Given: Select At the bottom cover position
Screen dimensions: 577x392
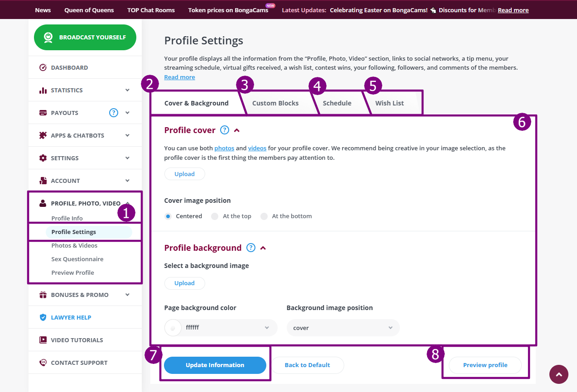Looking at the screenshot, I should click(x=264, y=216).
